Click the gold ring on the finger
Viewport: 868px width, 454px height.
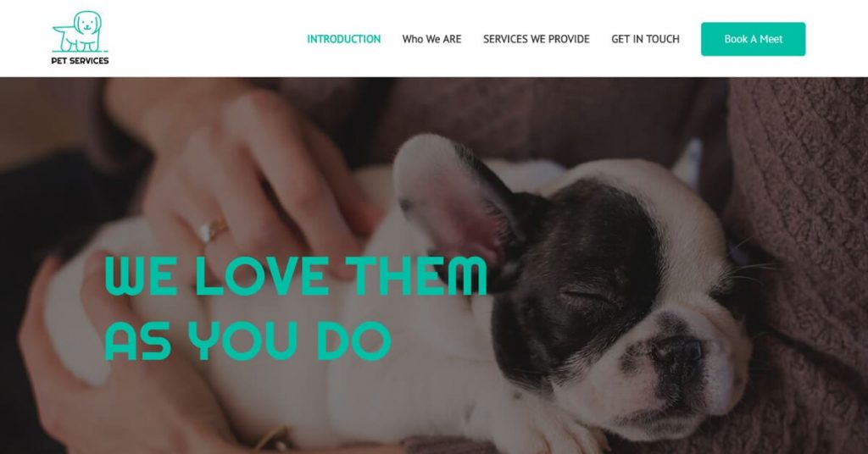pos(211,229)
